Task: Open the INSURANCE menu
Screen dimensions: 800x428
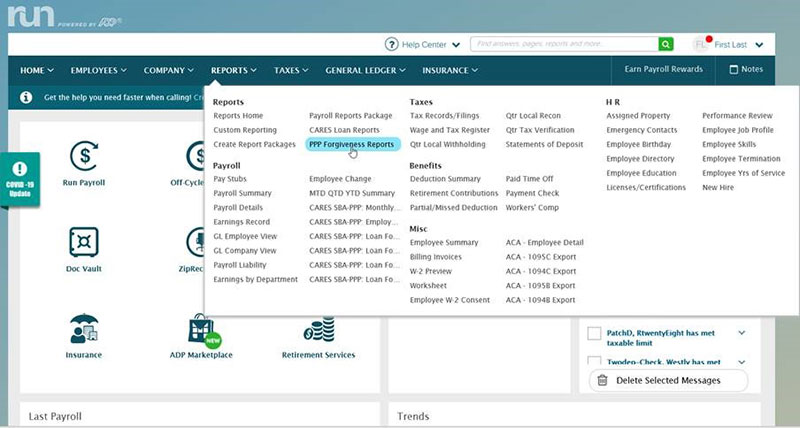Action: point(450,70)
